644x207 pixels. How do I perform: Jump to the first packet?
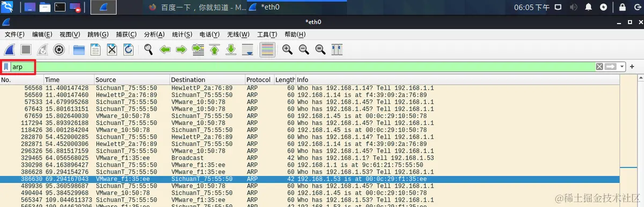(215, 50)
